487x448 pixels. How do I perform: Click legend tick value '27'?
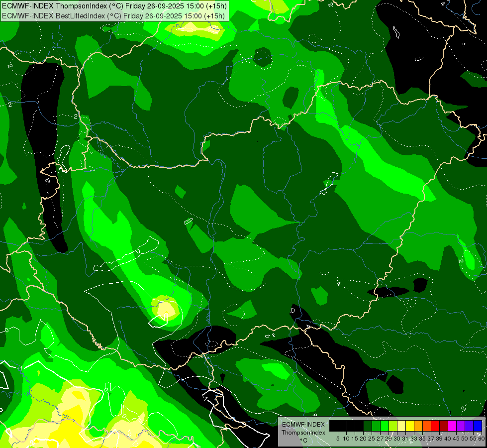pyautogui.click(x=380, y=439)
